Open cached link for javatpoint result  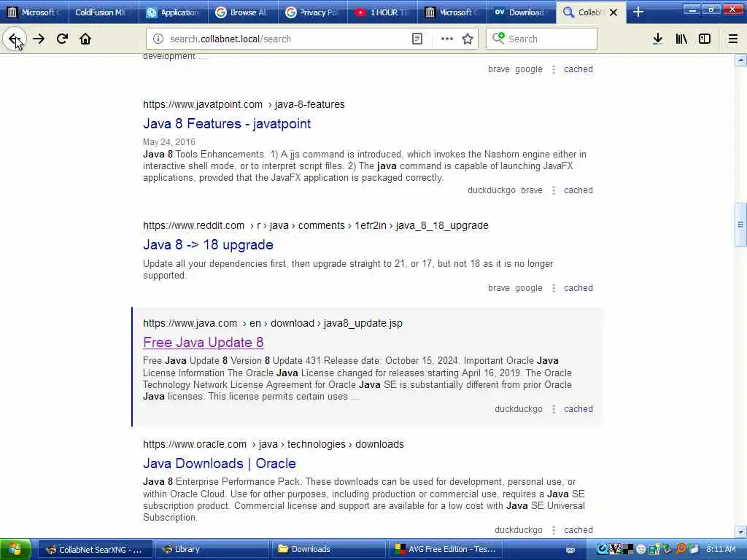coord(578,190)
